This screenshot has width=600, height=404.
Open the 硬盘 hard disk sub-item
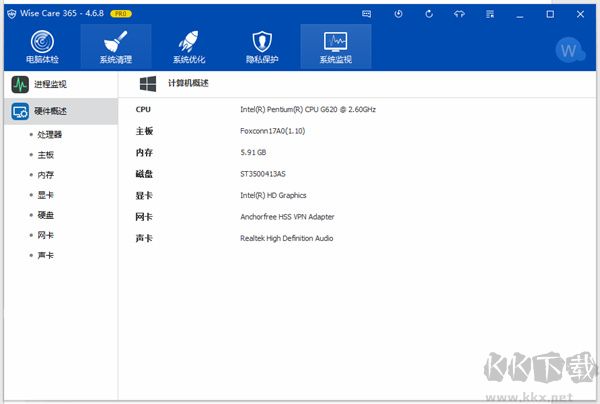pyautogui.click(x=46, y=215)
